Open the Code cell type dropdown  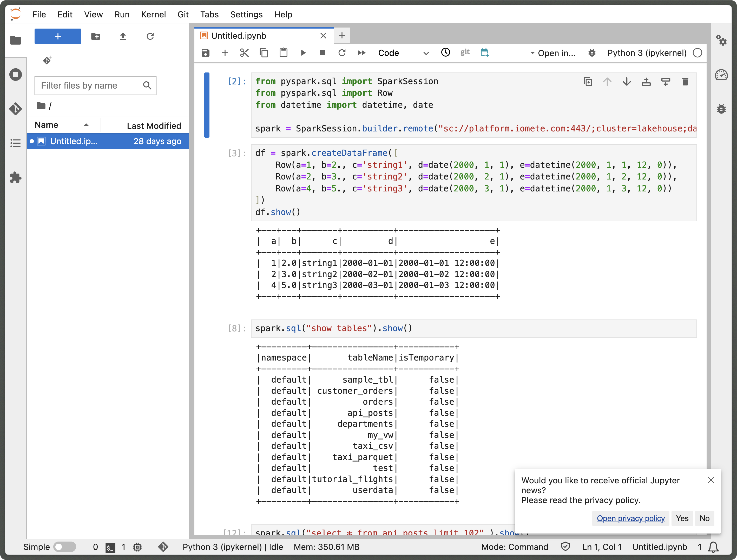(x=403, y=53)
